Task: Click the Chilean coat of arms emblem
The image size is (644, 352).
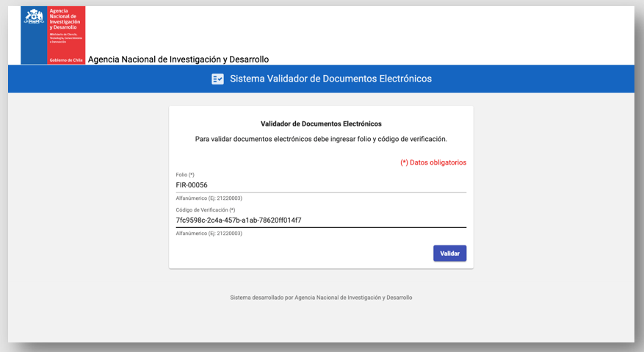Action: [34, 16]
